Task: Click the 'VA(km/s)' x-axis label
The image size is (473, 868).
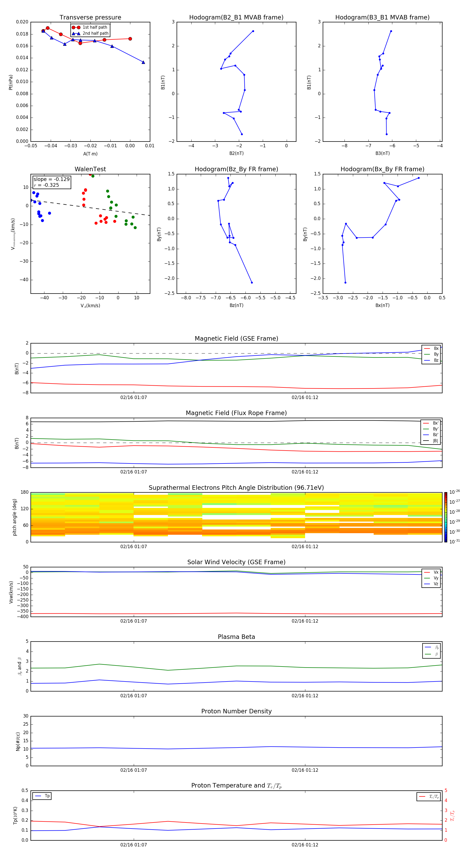Action: (90, 306)
